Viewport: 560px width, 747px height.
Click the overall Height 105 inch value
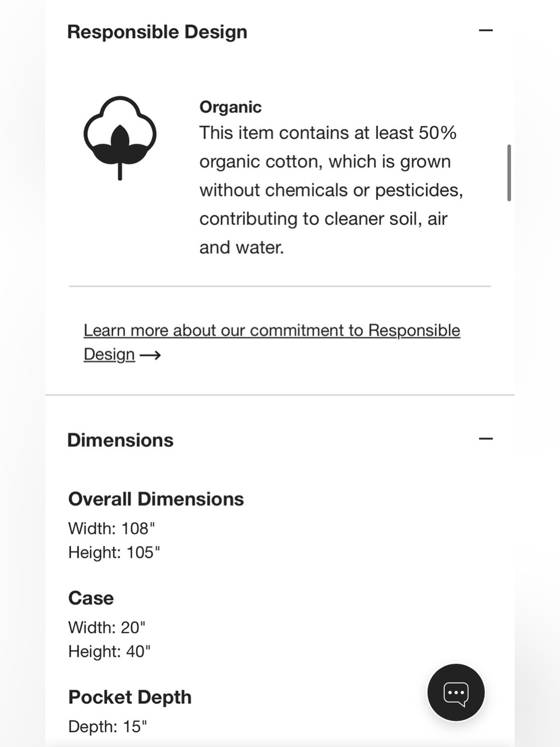point(114,553)
